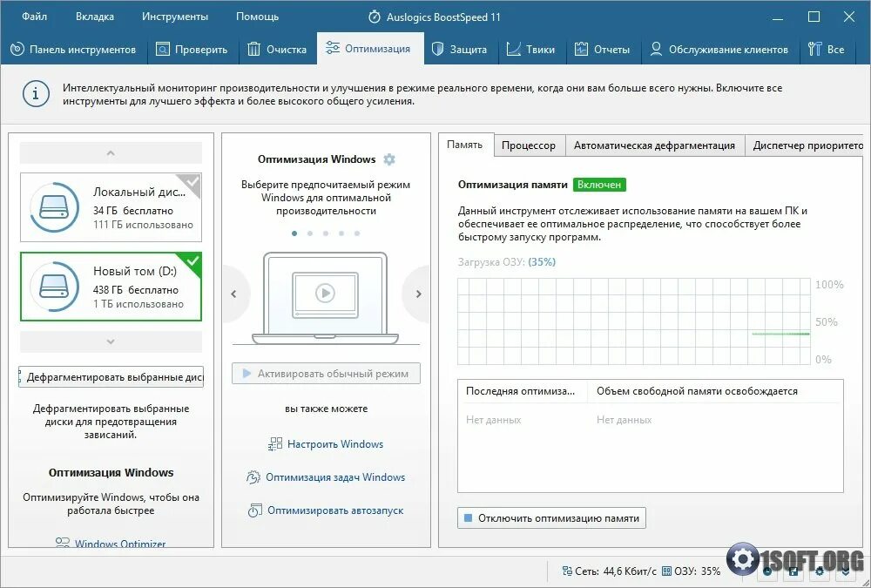
Task: Open the Обслуживание клиентов person tab
Action: pyautogui.click(x=719, y=50)
